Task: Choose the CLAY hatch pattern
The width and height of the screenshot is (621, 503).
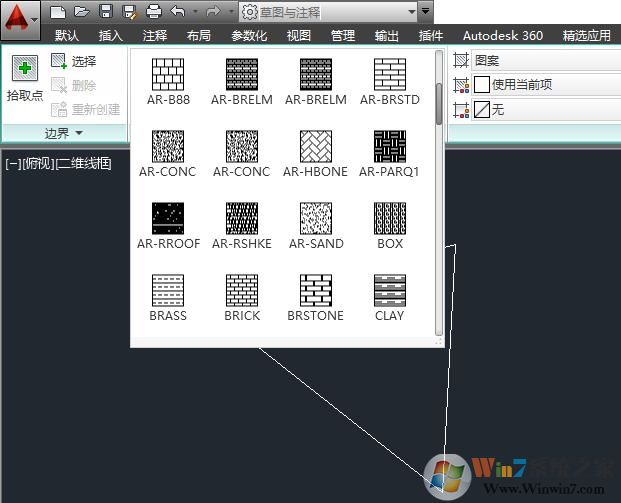Action: [389, 291]
